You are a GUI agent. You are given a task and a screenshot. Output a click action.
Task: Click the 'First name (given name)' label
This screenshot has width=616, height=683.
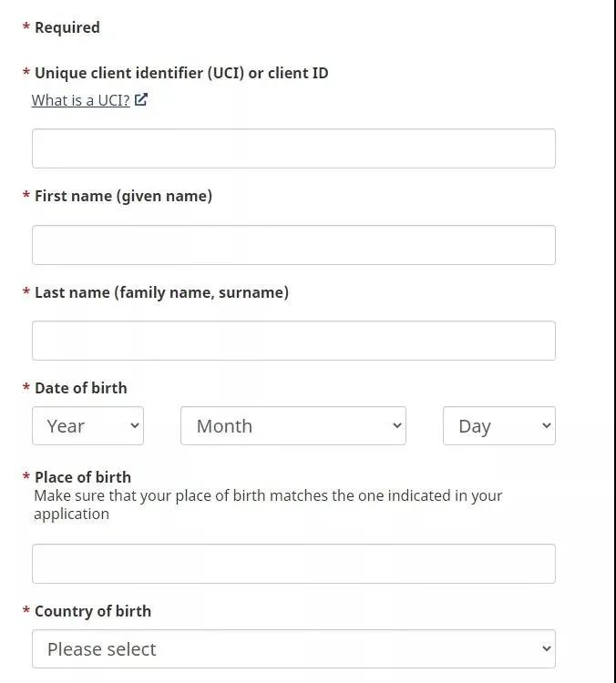123,196
